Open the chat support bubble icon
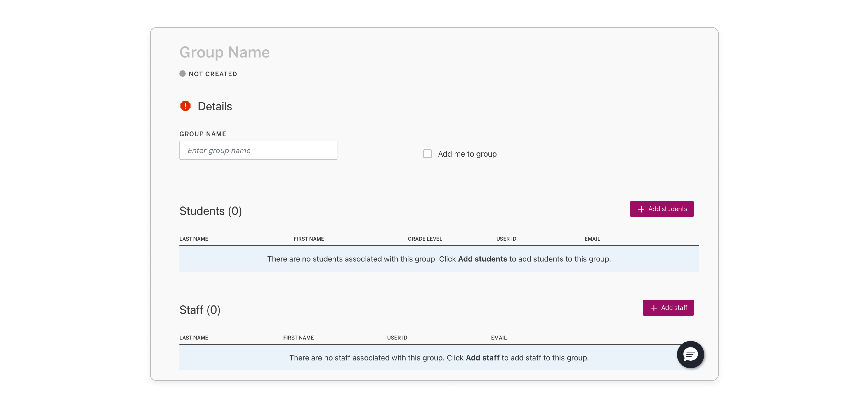 point(690,354)
